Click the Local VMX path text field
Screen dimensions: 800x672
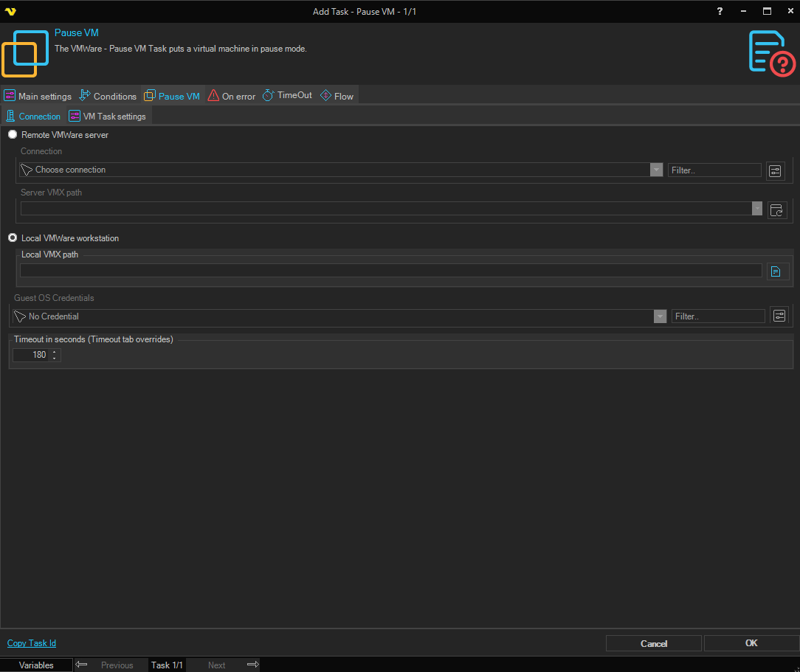[390, 271]
